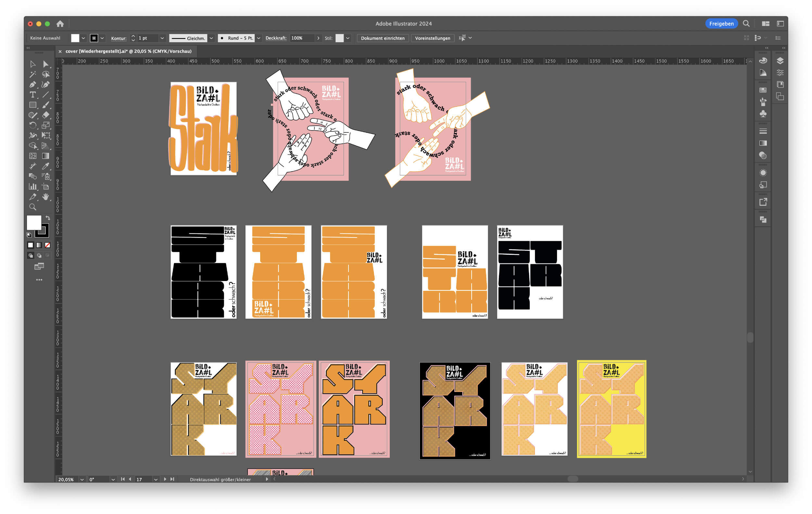Open the workspace switcher
The height and width of the screenshot is (514, 812).
[x=780, y=24]
